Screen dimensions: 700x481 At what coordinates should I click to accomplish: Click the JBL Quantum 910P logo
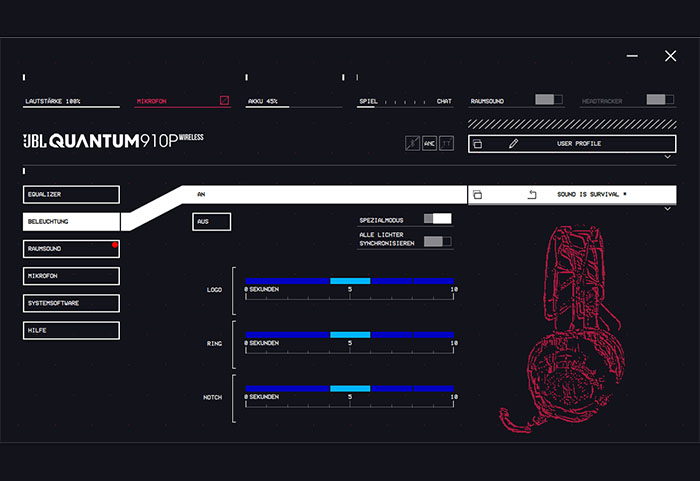point(113,140)
